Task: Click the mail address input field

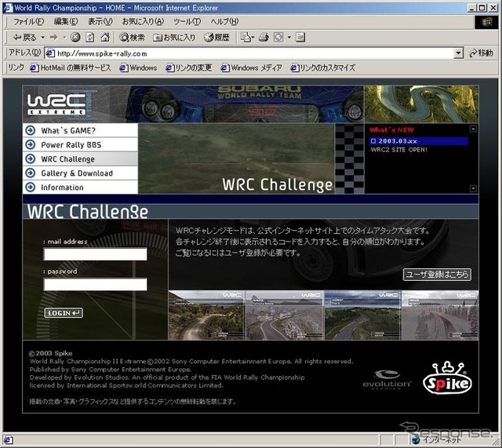Action: click(x=96, y=254)
